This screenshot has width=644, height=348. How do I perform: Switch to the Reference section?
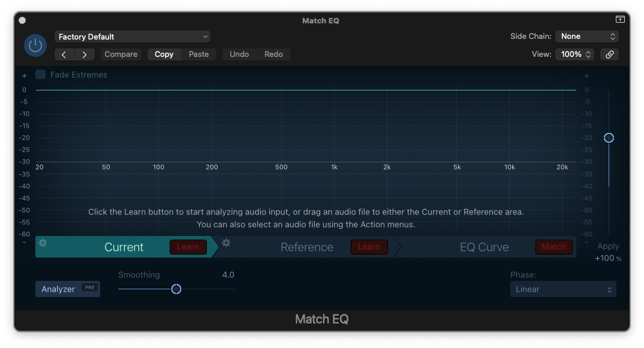tap(306, 247)
